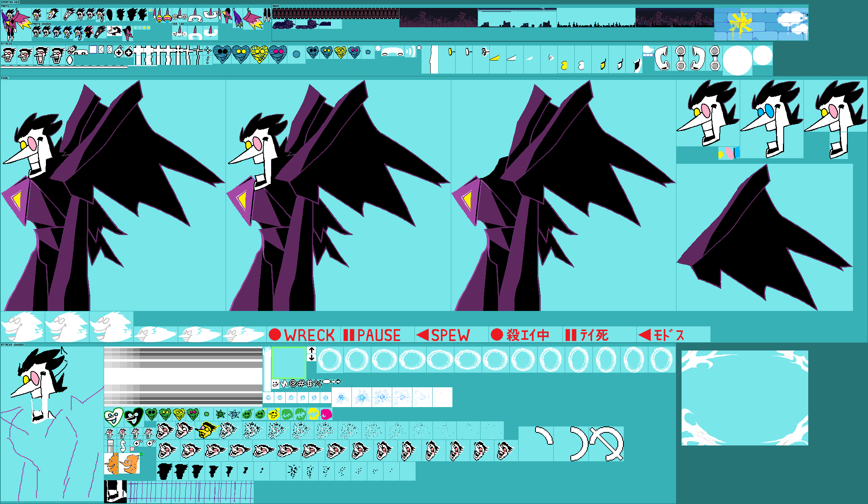Select the large blue heart with black eyes
This screenshot has width=868, height=504.
[x=222, y=54]
